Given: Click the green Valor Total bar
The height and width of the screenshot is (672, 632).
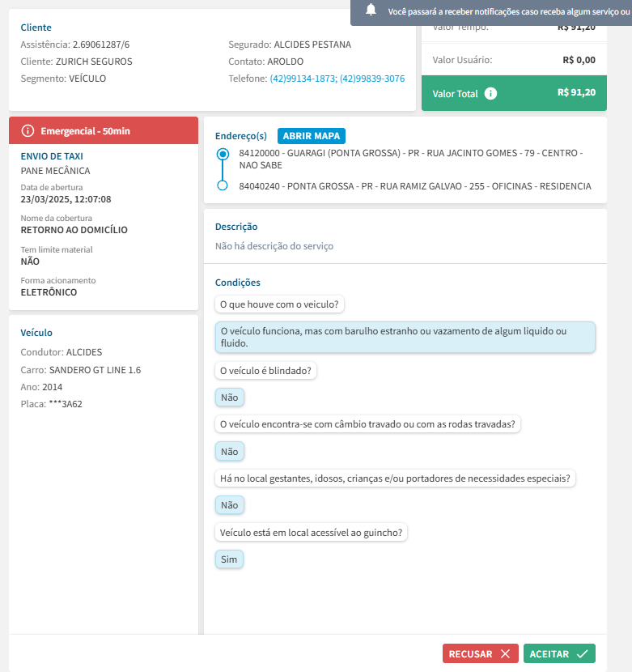Looking at the screenshot, I should point(514,93).
